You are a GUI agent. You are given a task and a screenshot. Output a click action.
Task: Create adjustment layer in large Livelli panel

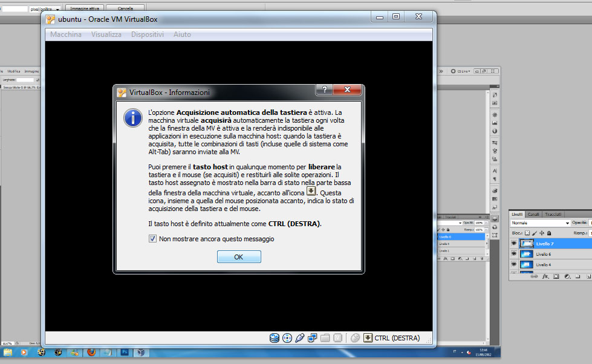[567, 276]
